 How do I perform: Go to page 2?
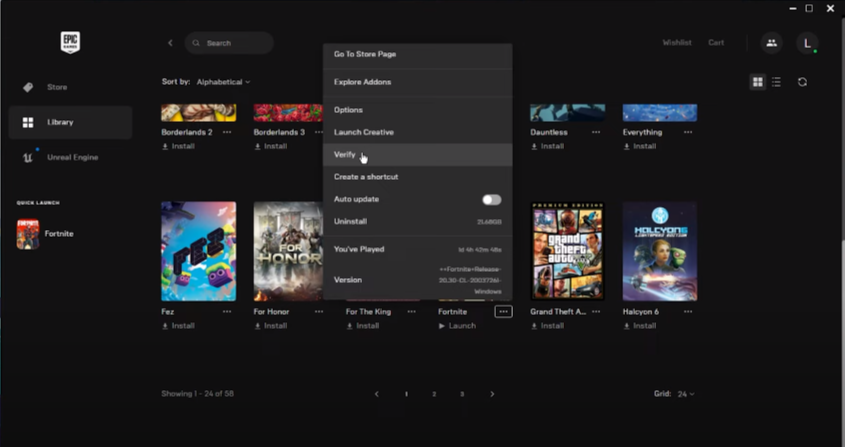point(434,394)
